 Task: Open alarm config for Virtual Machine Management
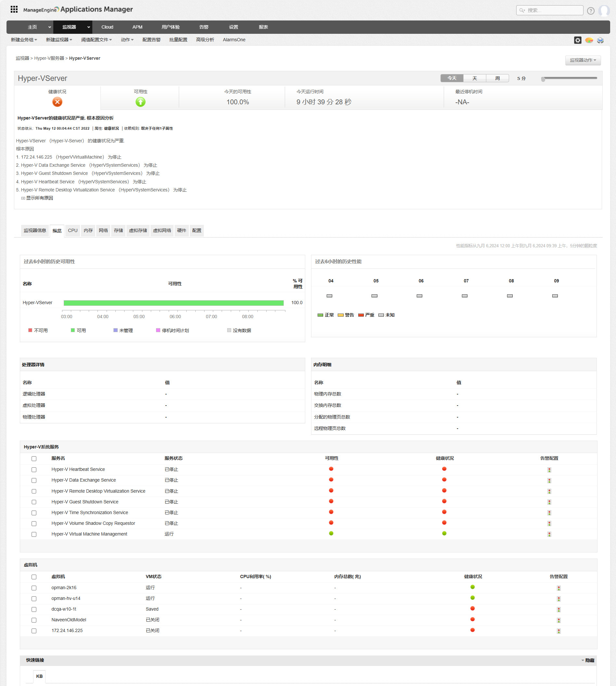point(549,535)
